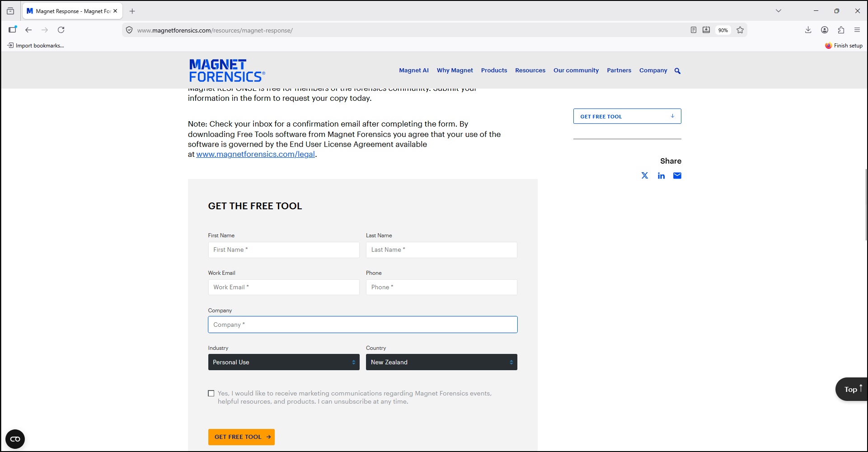
Task: Click the Top scroll-to-top button
Action: pyautogui.click(x=851, y=389)
